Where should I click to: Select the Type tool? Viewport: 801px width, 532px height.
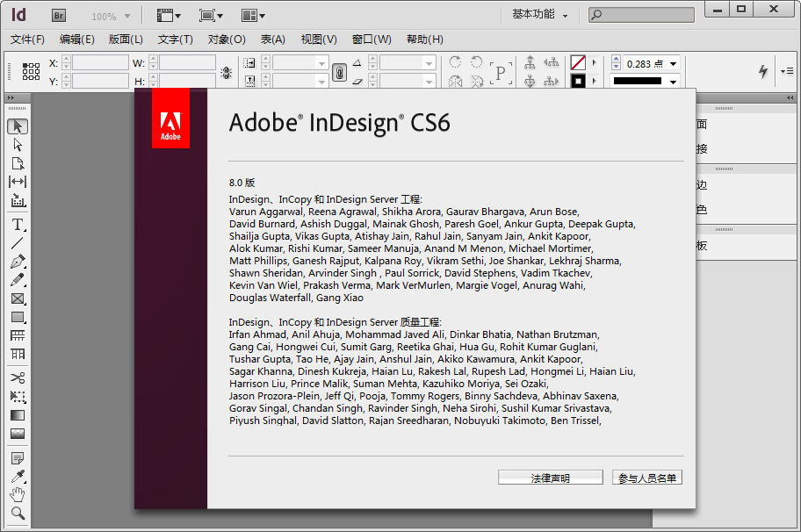[18, 225]
